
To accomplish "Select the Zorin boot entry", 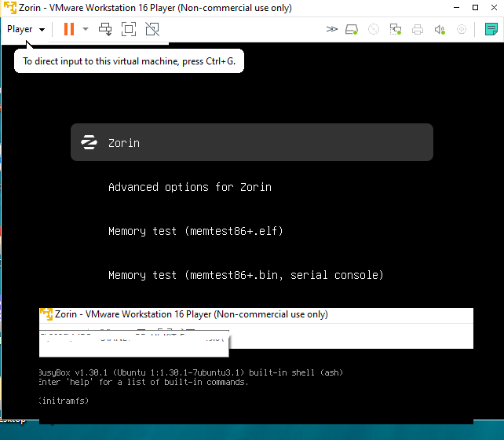I will pos(252,142).
